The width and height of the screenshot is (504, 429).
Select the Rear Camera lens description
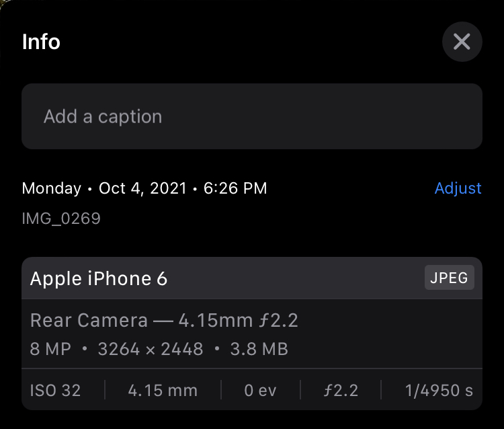(x=164, y=320)
